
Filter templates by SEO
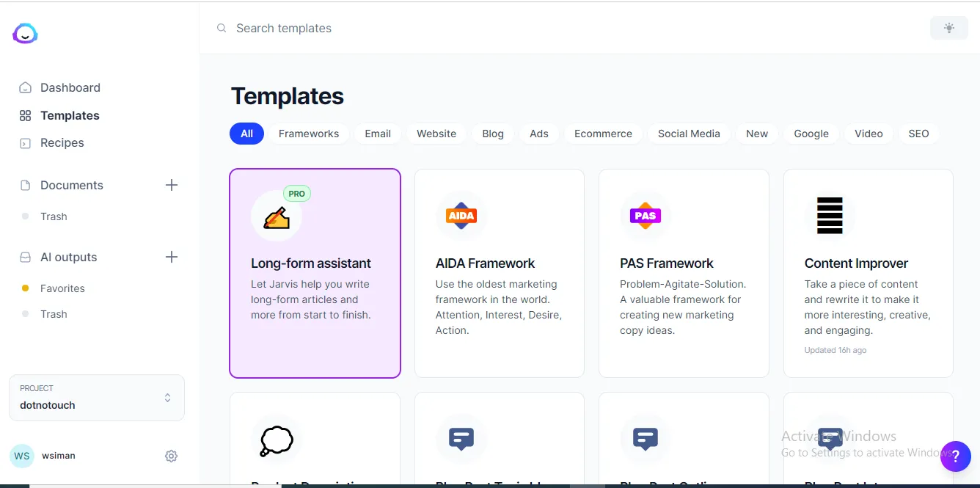point(918,134)
